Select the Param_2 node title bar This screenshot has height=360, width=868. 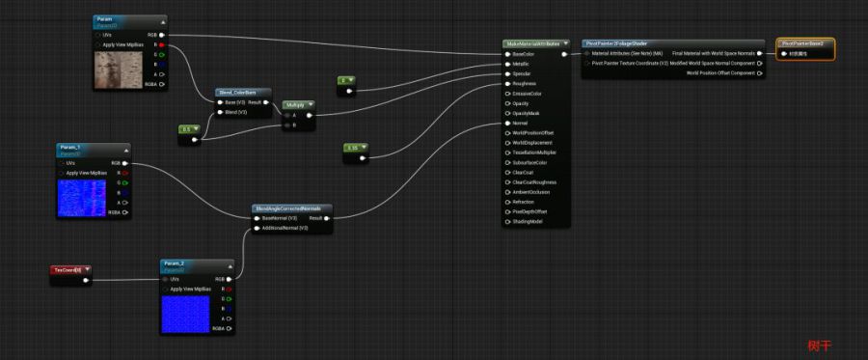(198, 265)
